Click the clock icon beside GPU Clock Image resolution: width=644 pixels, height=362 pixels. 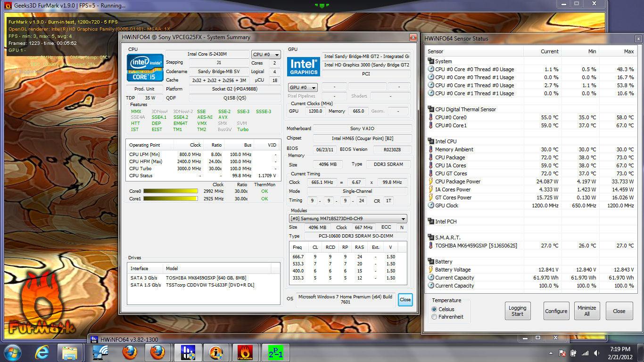[x=431, y=206]
